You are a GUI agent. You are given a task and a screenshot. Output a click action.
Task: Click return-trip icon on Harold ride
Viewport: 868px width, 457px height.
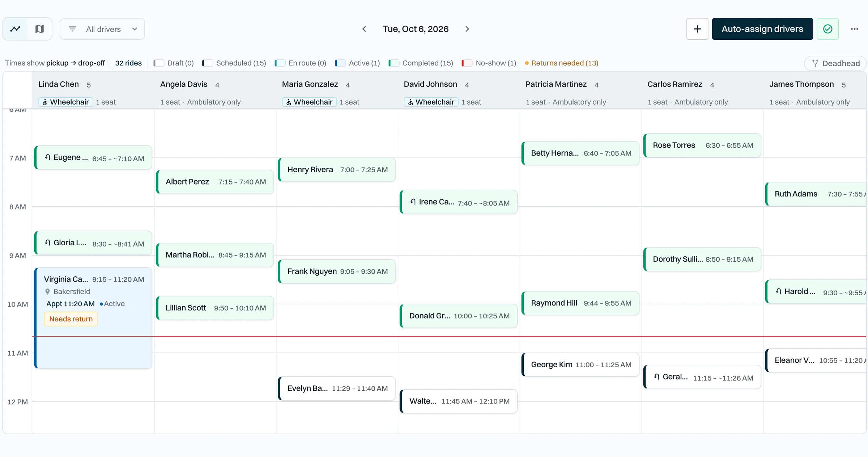[x=778, y=291]
